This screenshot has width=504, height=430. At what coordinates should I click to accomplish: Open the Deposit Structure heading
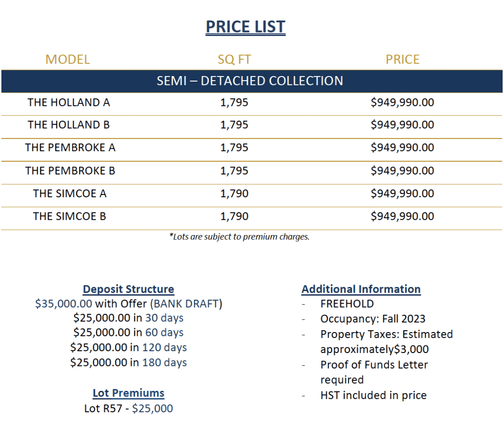(x=129, y=289)
